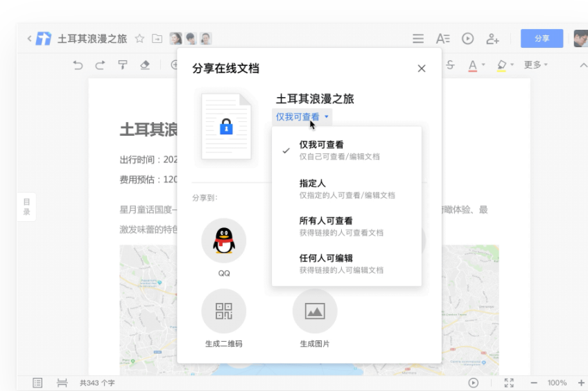Click the blue 分享 button

pos(542,39)
